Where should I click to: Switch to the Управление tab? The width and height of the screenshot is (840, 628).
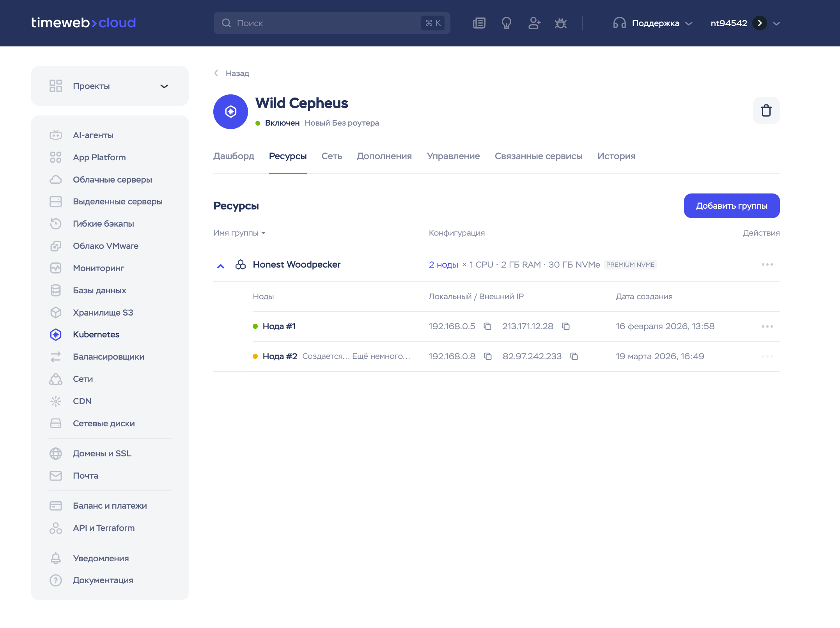coord(453,156)
